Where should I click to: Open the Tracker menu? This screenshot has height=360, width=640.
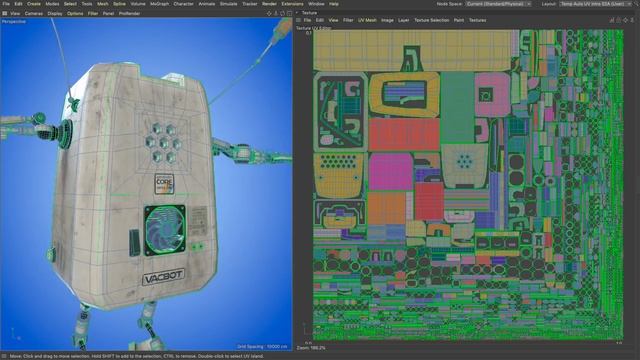click(250, 4)
